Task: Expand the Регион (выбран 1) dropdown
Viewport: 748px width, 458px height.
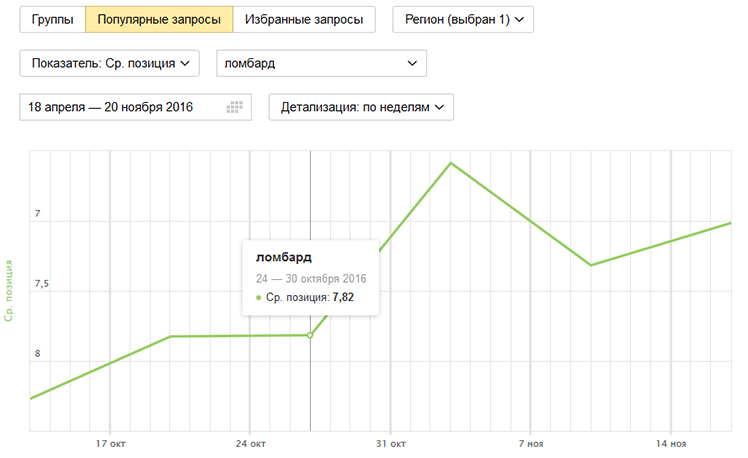Action: [463, 20]
